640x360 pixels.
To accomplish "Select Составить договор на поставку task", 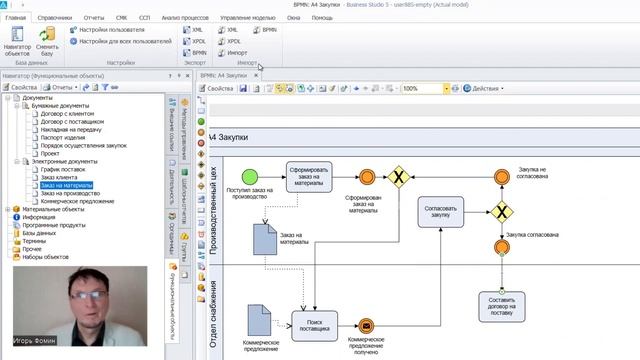I will tap(502, 307).
